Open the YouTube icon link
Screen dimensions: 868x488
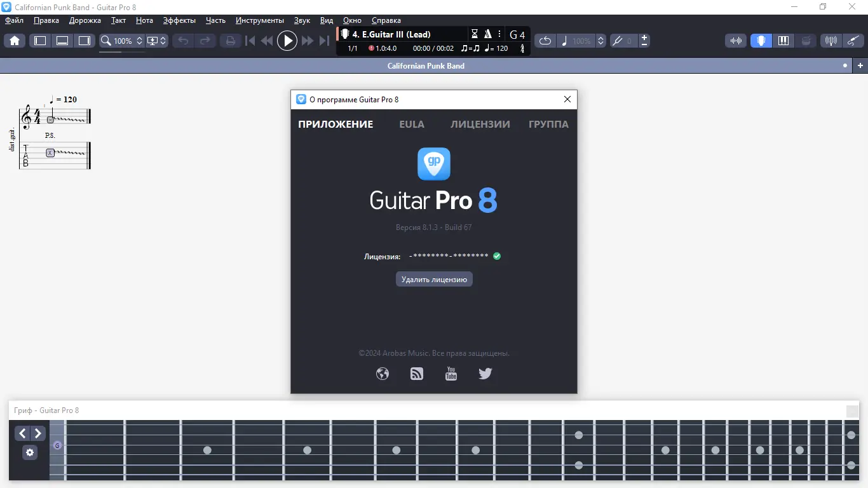451,374
